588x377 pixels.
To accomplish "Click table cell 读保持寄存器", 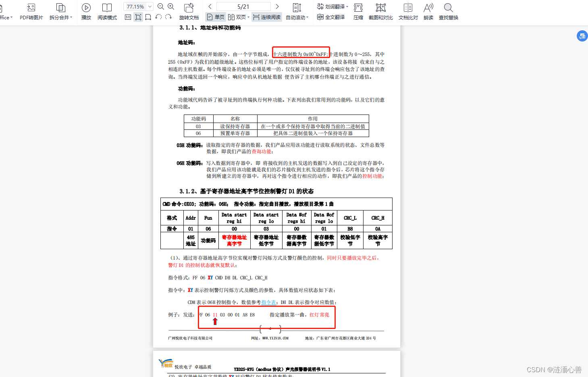I will point(235,126).
